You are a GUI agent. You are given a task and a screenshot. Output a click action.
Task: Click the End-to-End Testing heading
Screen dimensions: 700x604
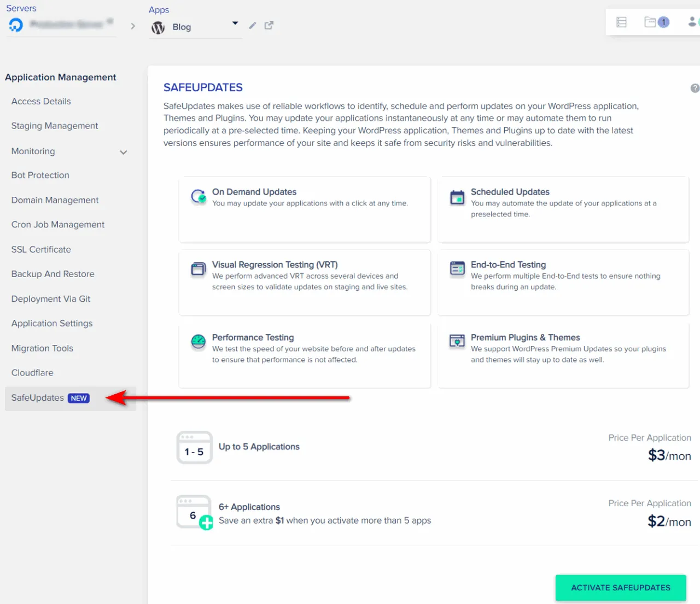pos(509,265)
